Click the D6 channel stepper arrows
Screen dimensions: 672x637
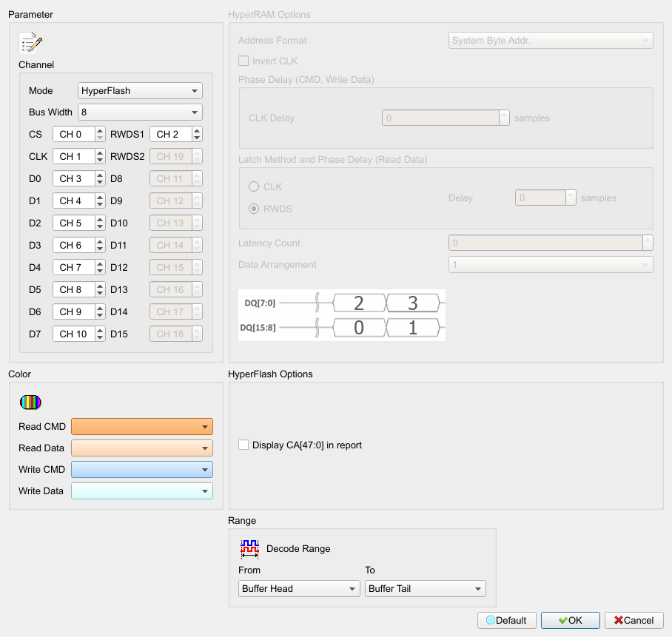pos(100,312)
